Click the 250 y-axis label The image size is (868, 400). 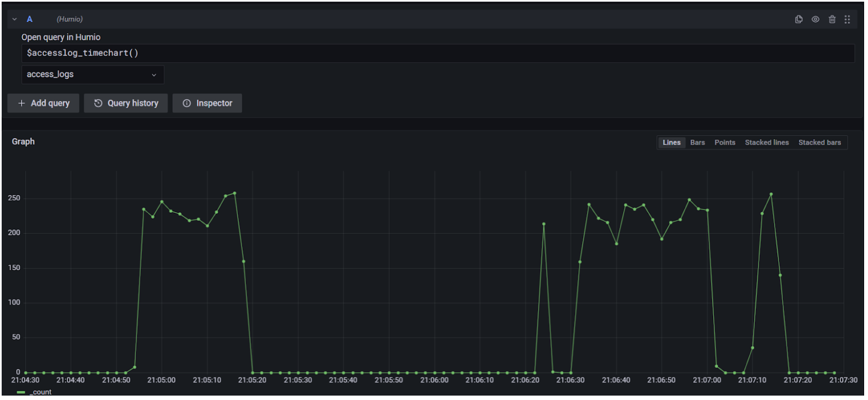tap(14, 198)
